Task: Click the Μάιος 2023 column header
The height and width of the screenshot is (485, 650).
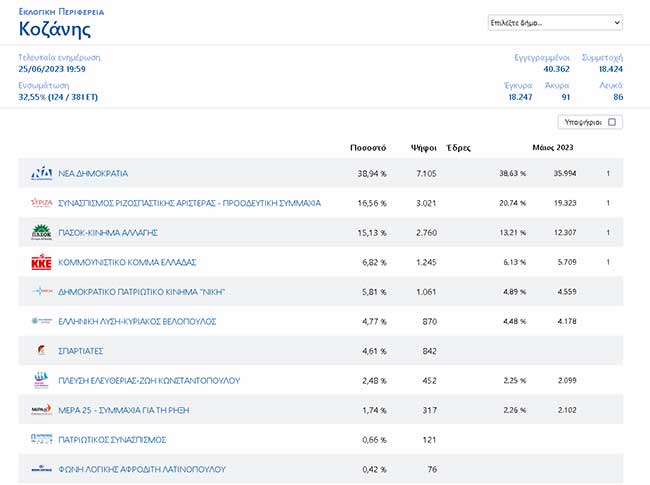Action: click(553, 148)
